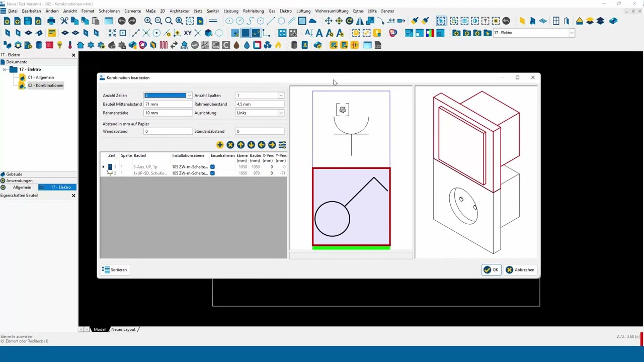Click the light bulb icon in bottom toolbar
Image resolution: width=644 pixels, height=362 pixels.
tap(60, 45)
